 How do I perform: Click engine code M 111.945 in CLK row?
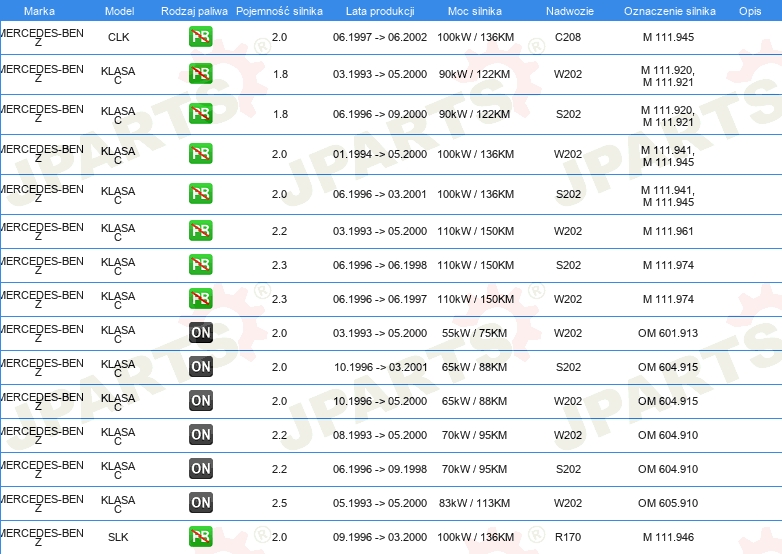click(668, 37)
